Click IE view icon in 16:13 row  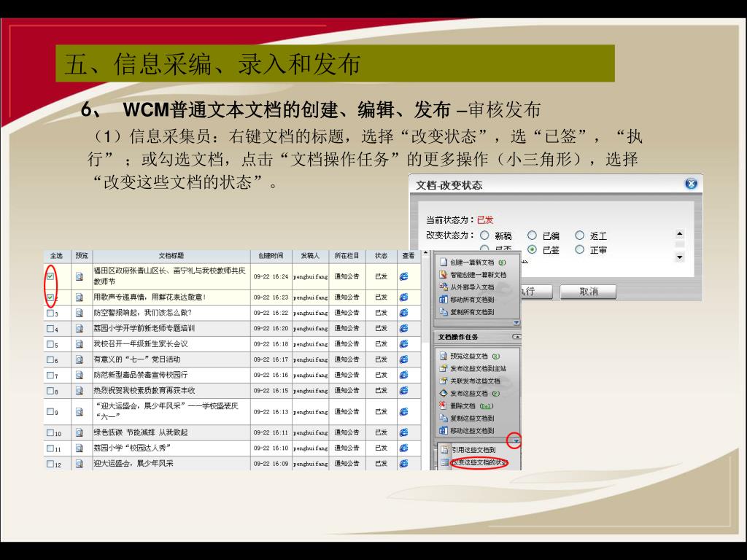pos(404,411)
